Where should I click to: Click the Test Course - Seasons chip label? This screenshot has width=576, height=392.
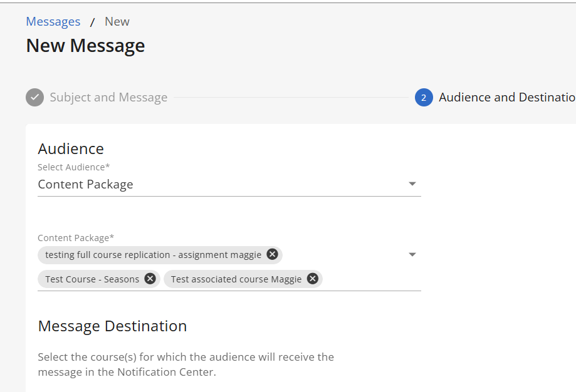coord(92,279)
